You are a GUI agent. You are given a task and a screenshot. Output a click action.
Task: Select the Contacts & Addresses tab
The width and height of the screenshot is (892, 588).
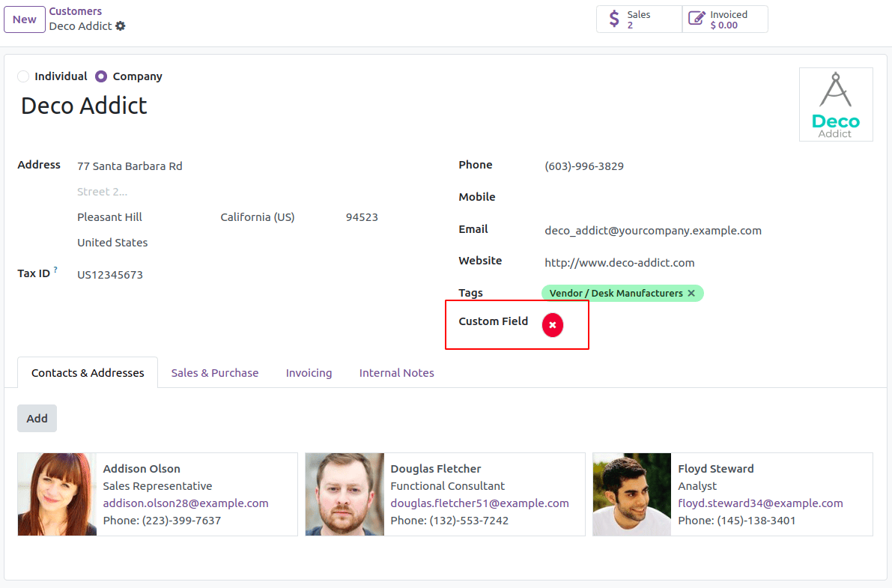coord(87,372)
